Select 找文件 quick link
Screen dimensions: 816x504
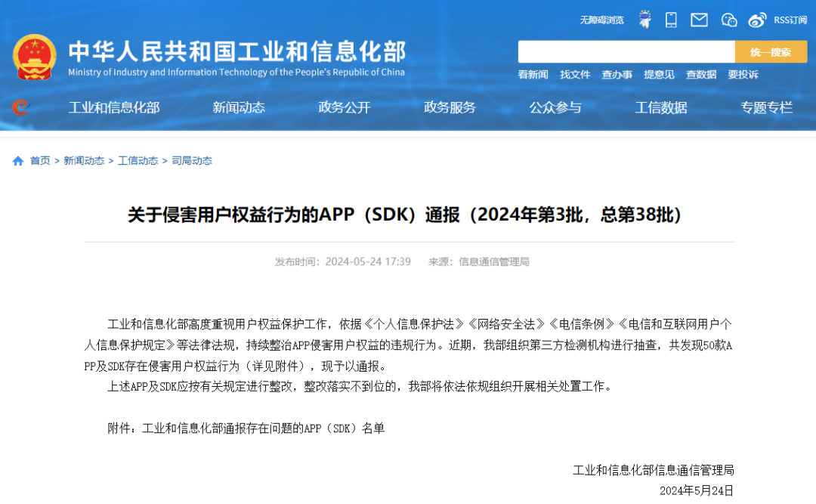tap(575, 75)
